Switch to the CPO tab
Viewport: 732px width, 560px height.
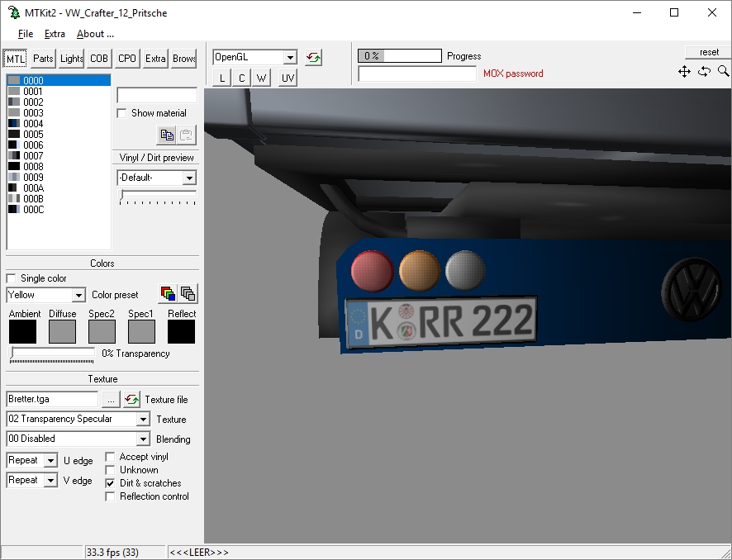[x=127, y=59]
